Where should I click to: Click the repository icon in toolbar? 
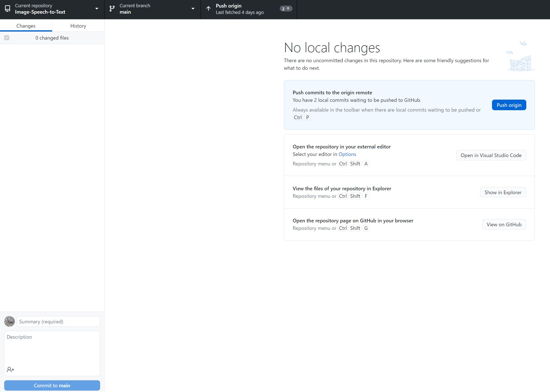(8, 9)
